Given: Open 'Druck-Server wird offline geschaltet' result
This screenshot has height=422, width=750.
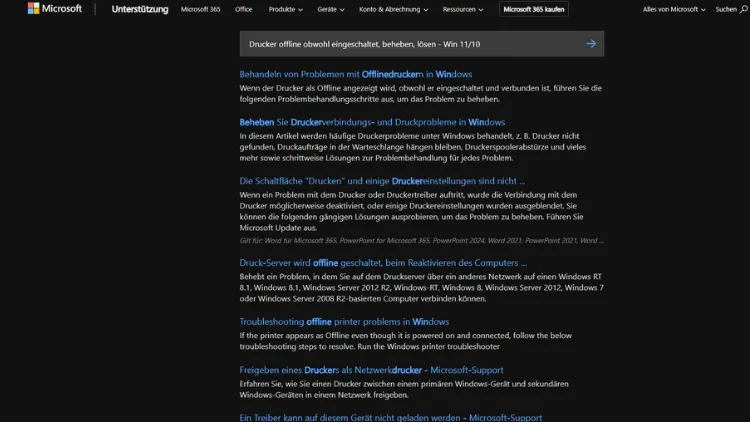Looking at the screenshot, I should (383, 263).
